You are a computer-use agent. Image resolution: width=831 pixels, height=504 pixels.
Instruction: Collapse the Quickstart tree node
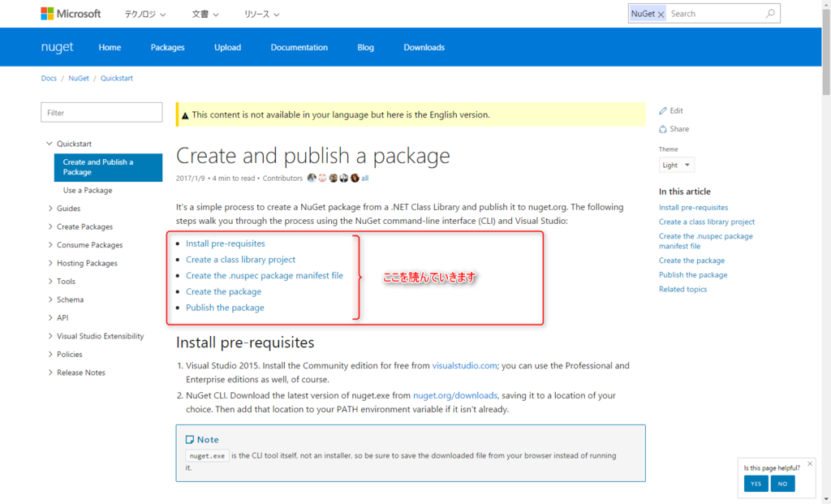click(x=50, y=144)
